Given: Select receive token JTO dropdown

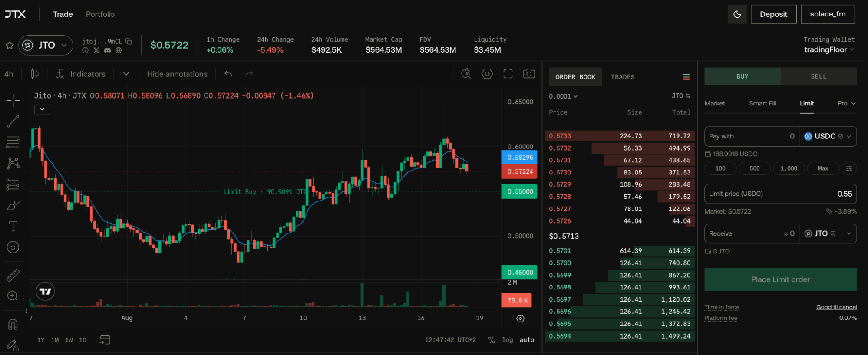Looking at the screenshot, I should pyautogui.click(x=828, y=233).
